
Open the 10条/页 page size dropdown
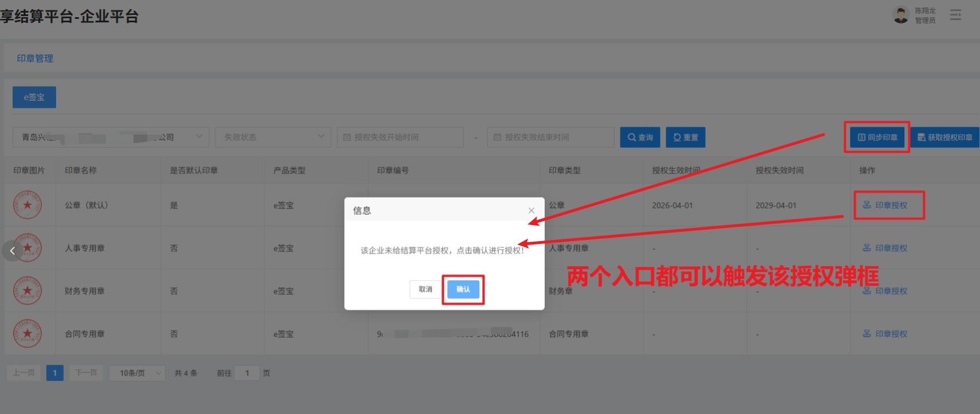point(137,373)
